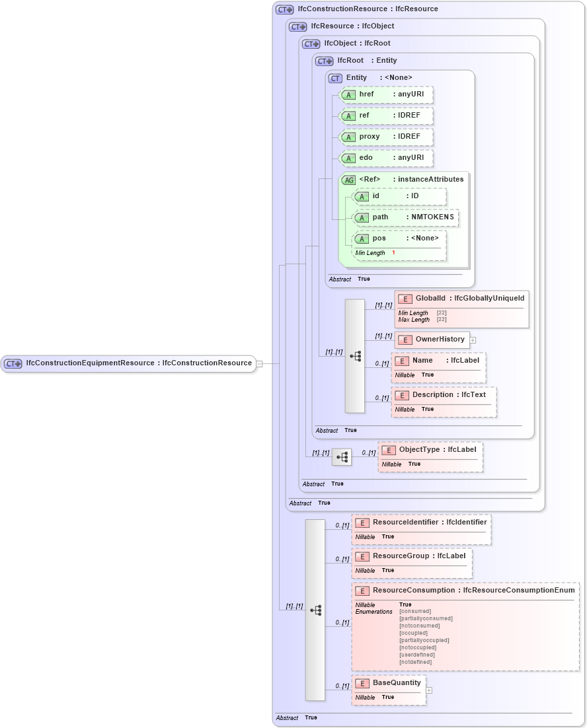The height and width of the screenshot is (728, 587).
Task: Expand BaseQuantity via the plus box
Action: pos(430,689)
